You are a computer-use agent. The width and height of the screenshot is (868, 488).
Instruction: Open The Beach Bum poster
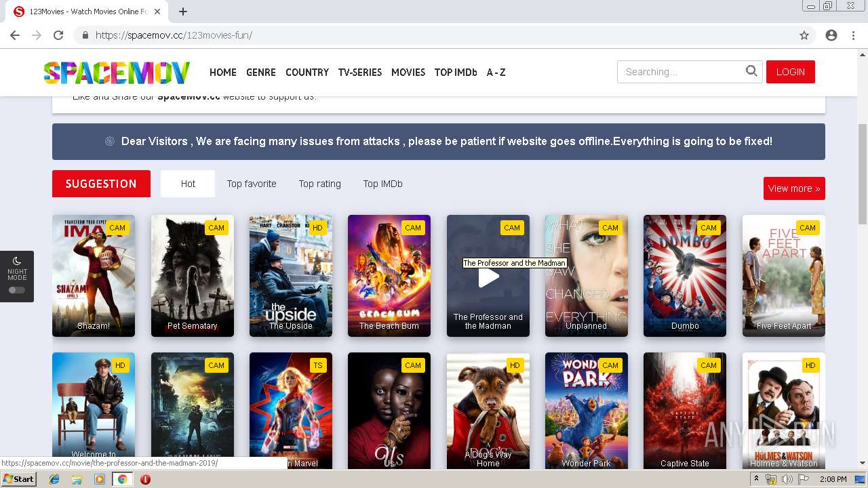(389, 276)
